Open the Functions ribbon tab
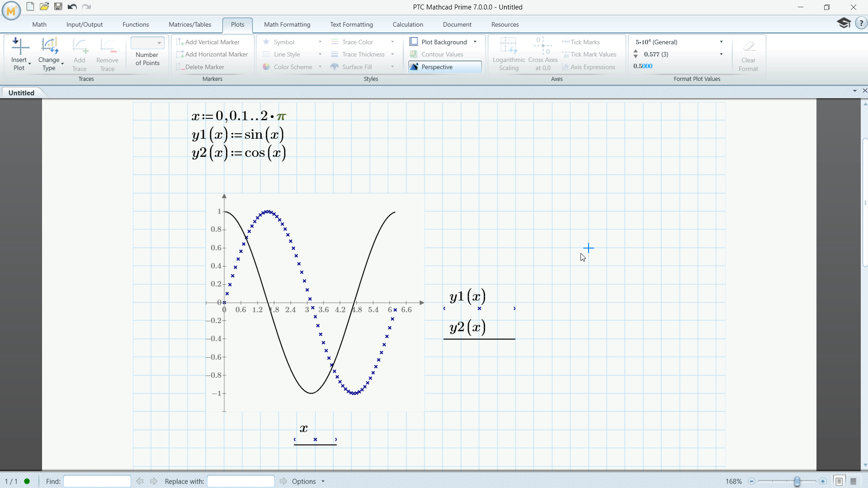 coord(136,25)
